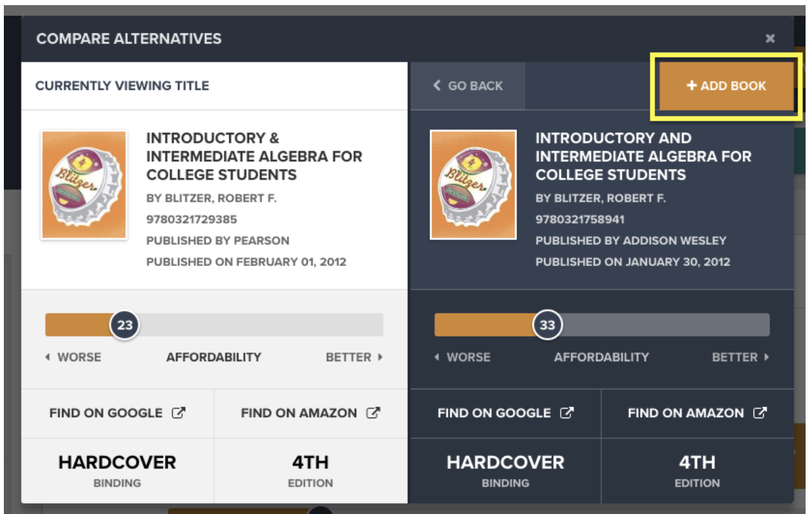Viewport: 812px width, 514px height.
Task: Click the left Blitzer book cover thumbnail
Action: pos(84,185)
